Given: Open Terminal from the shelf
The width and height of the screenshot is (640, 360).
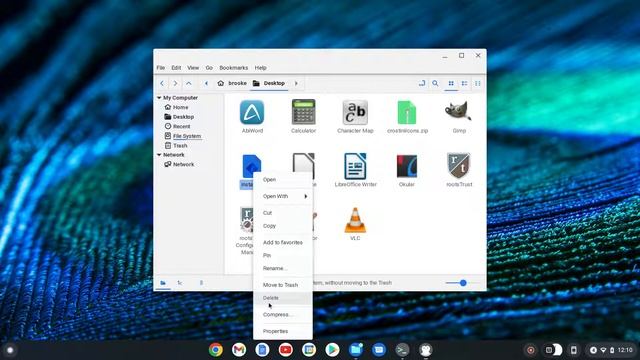Looking at the screenshot, I should tap(402, 350).
